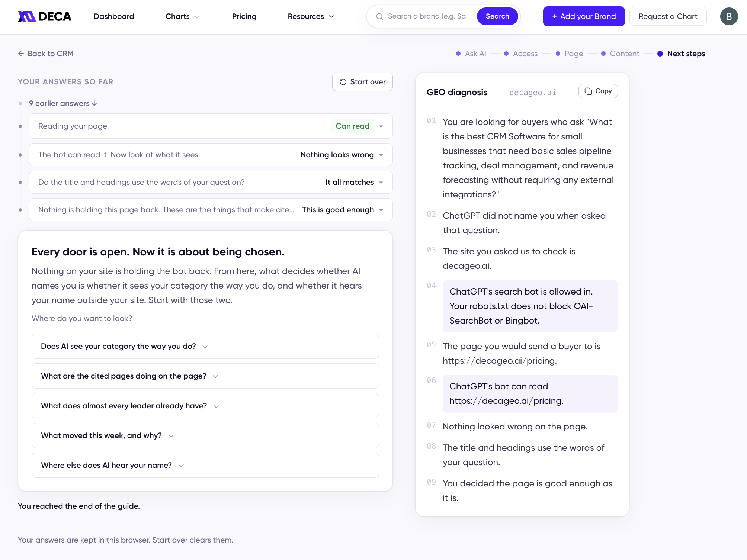Click the decageo.ai domain label
This screenshot has height=560, width=747.
pyautogui.click(x=533, y=92)
